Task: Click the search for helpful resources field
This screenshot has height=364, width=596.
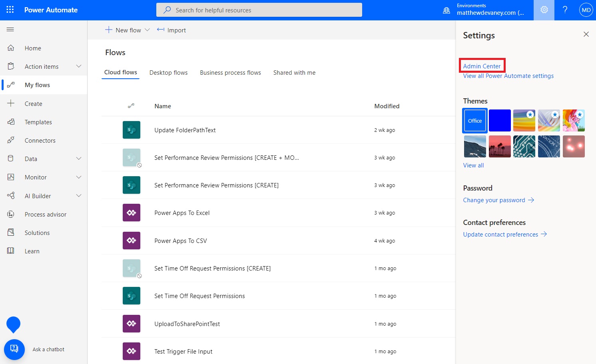Action: pos(259,10)
